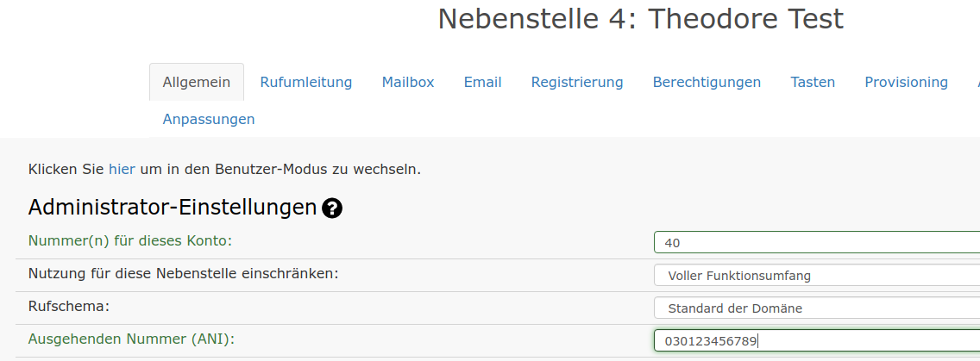Switch to the Tasten tab
This screenshot has height=361, width=980.
pos(813,83)
